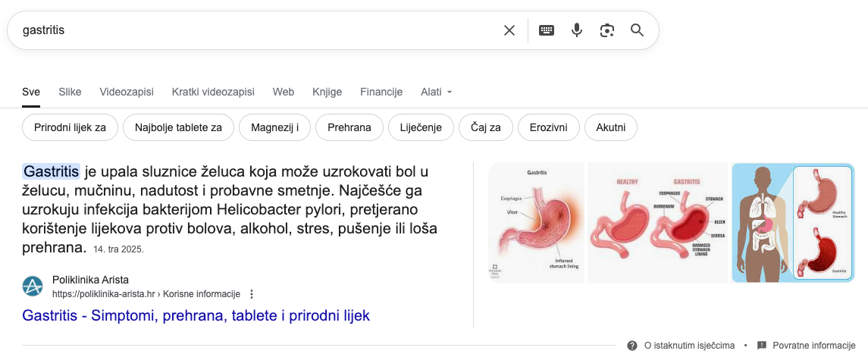Open the healthy versus gastritis stomach image
Screen dimensions: 868x357
click(x=658, y=223)
